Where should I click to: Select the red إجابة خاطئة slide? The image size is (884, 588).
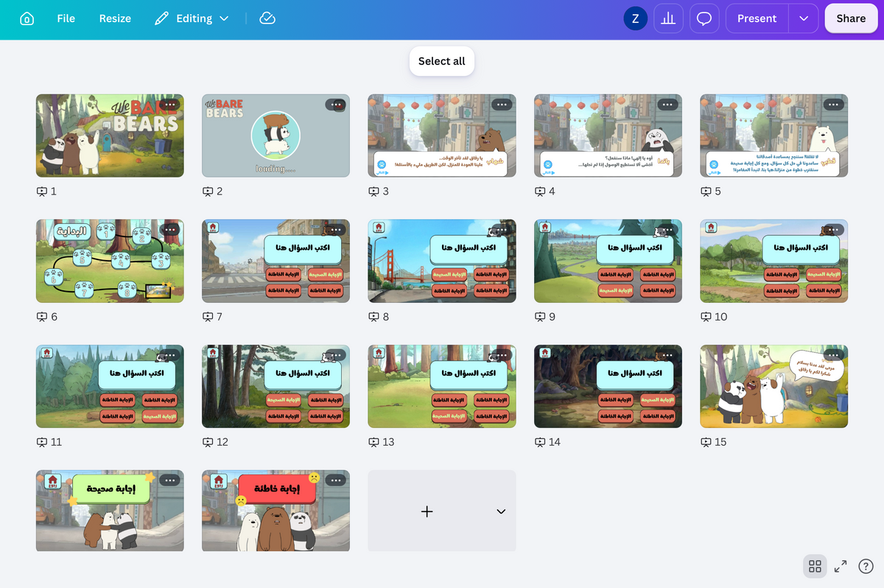coord(276,511)
